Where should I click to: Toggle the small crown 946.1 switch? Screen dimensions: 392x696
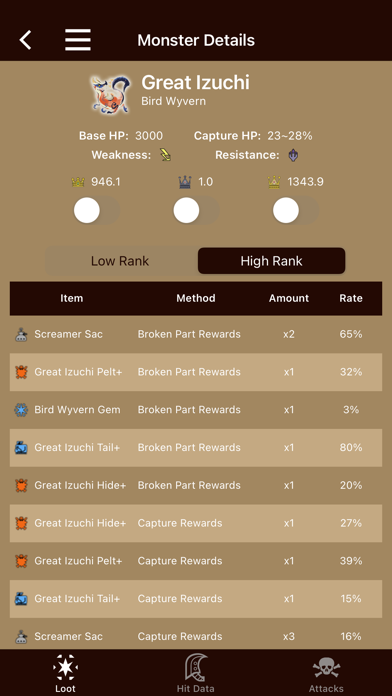click(97, 210)
